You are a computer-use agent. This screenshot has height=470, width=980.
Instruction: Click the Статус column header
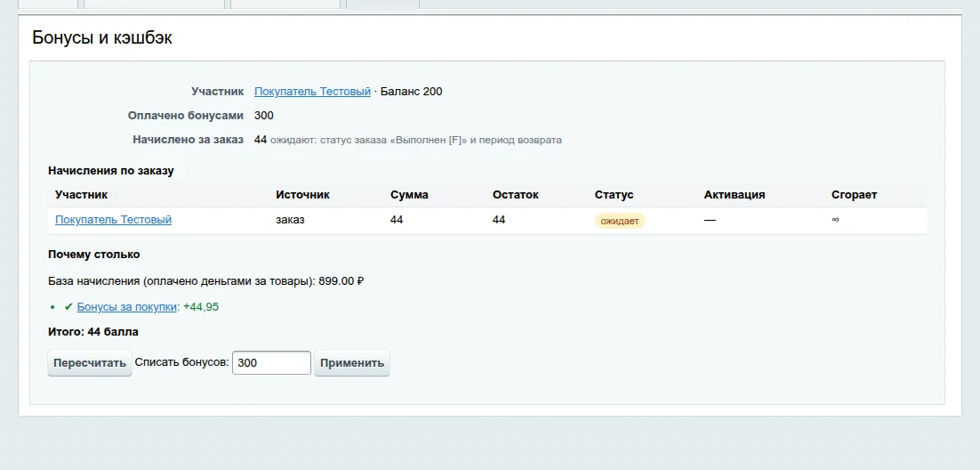click(614, 195)
